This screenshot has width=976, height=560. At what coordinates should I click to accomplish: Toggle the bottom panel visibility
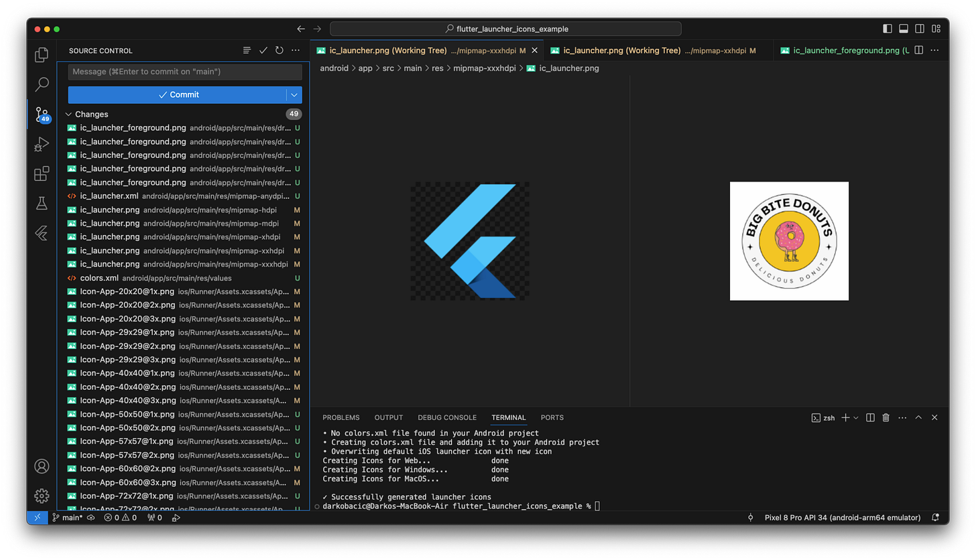(904, 29)
